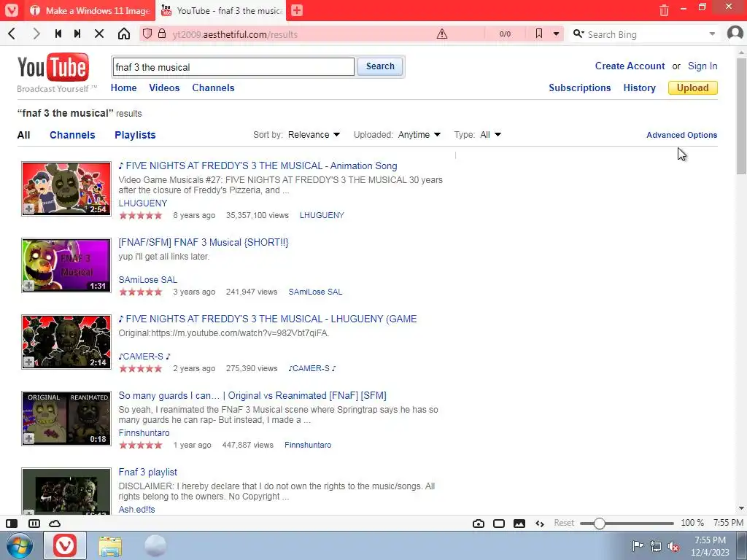Select the All results filter tab
Image resolution: width=747 pixels, height=560 pixels.
[x=23, y=135]
